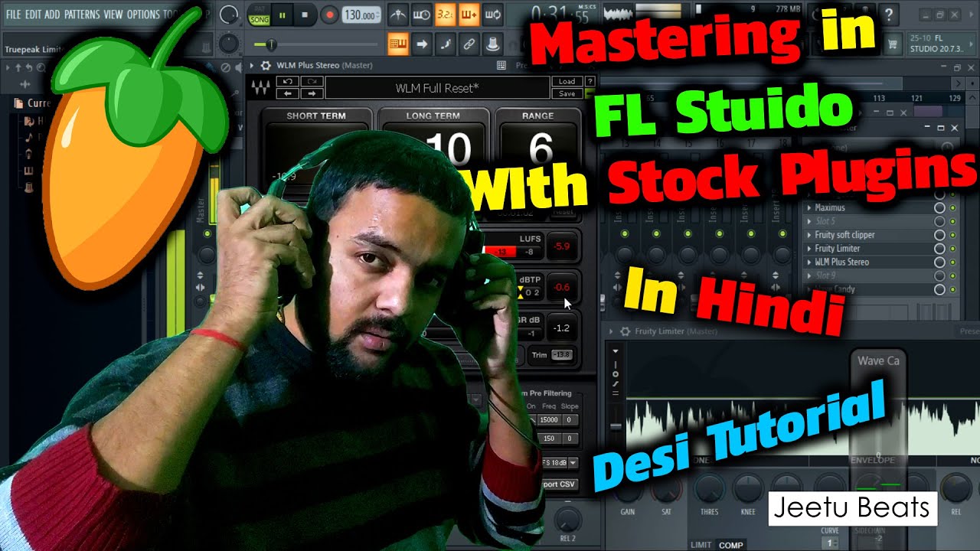Click the main volume knob
980x551 pixels.
coord(229,15)
